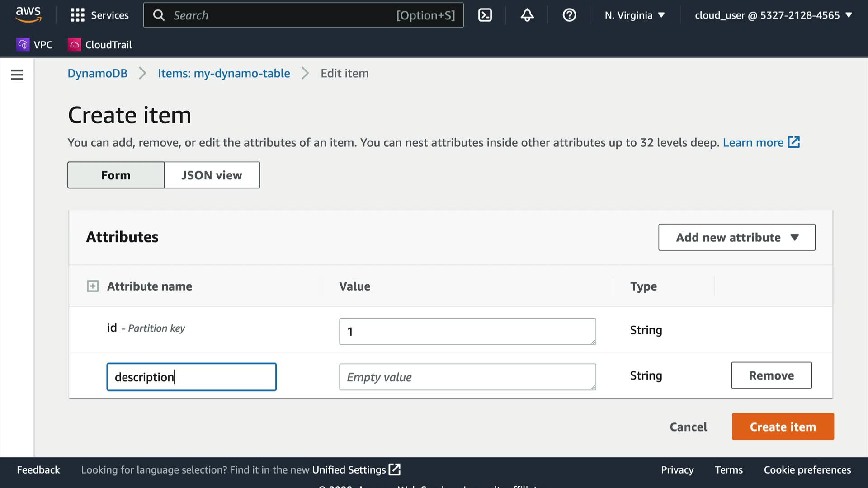Click the description Empty value field
The height and width of the screenshot is (488, 868).
(x=467, y=377)
